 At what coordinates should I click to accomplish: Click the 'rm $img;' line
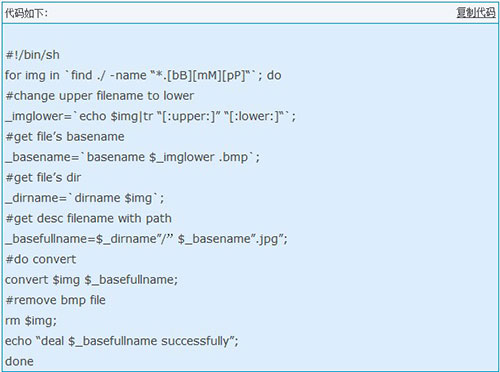[31, 321]
